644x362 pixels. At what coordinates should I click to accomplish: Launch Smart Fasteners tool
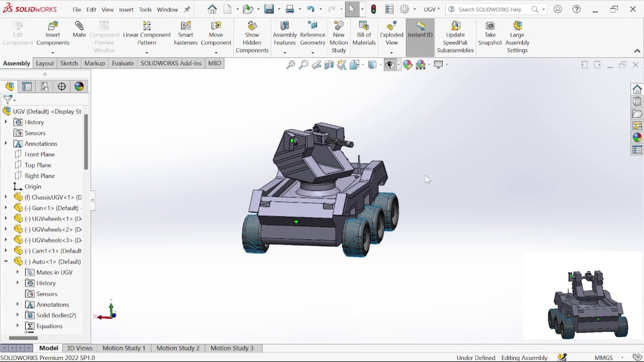(185, 33)
